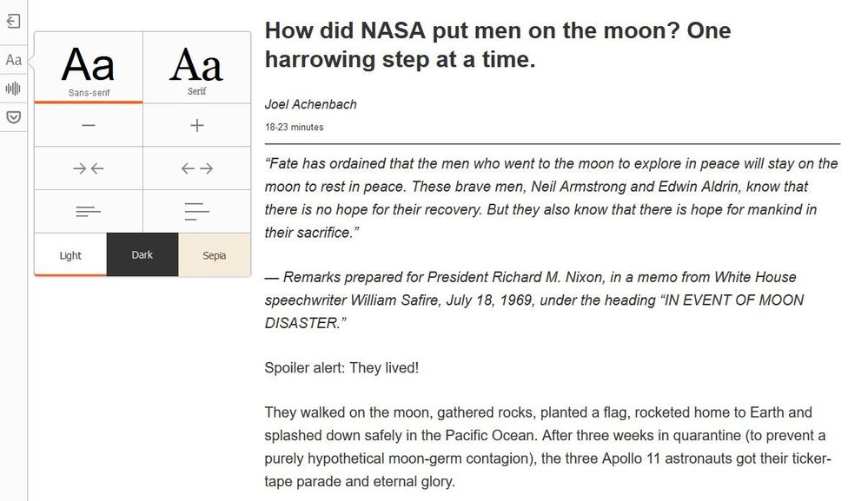Switch to Light color theme
The image size is (868, 501).
pyautogui.click(x=70, y=254)
